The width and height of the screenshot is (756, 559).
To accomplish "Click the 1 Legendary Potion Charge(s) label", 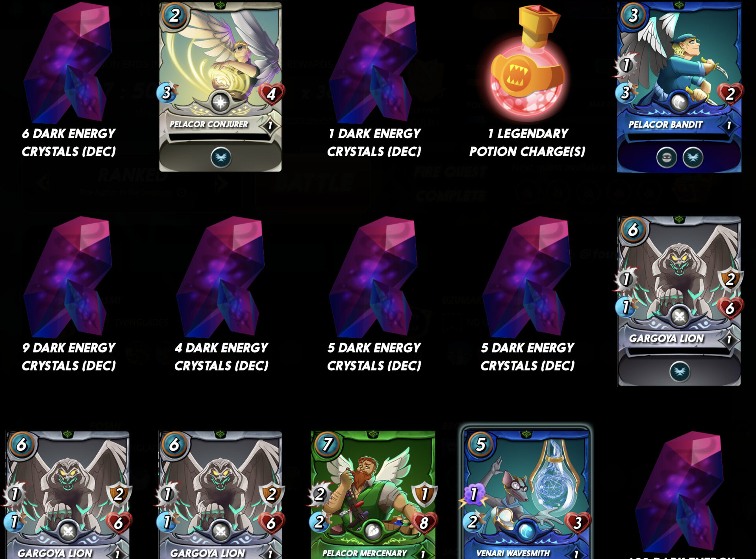I will coord(527,143).
